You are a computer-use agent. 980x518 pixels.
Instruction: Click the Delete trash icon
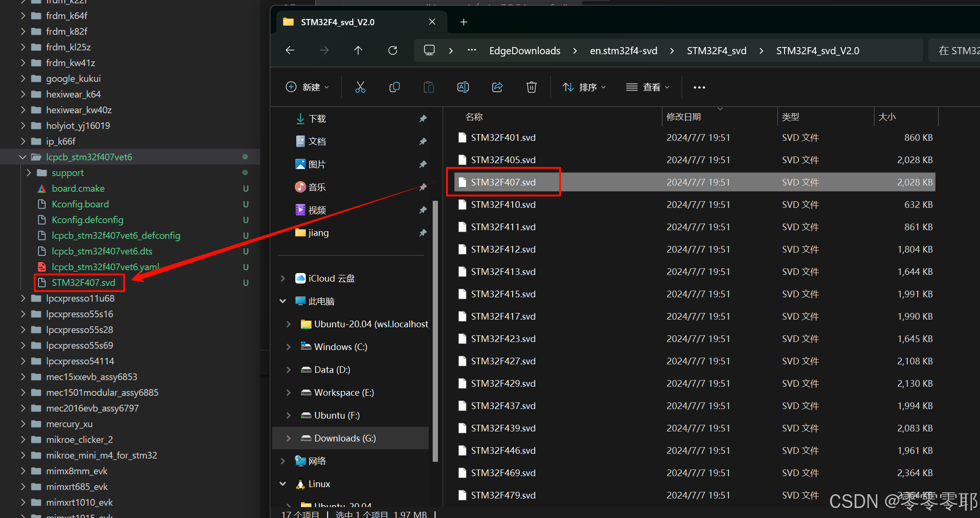click(531, 87)
